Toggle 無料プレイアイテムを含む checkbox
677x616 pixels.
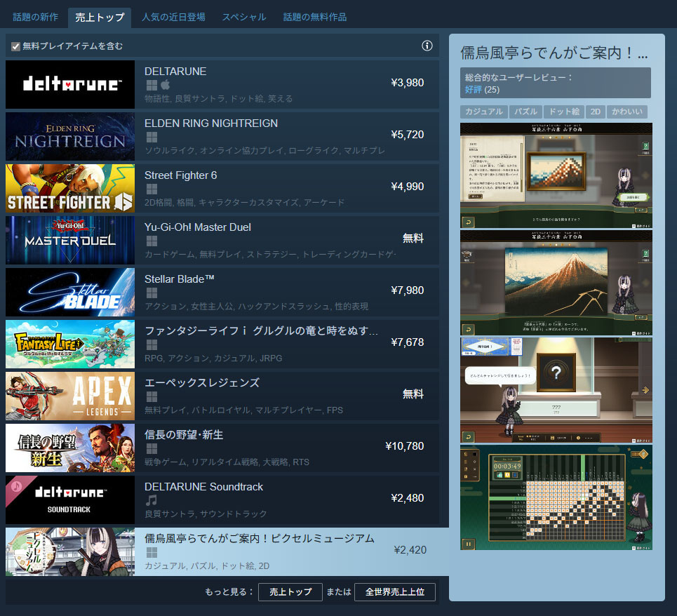(15, 46)
